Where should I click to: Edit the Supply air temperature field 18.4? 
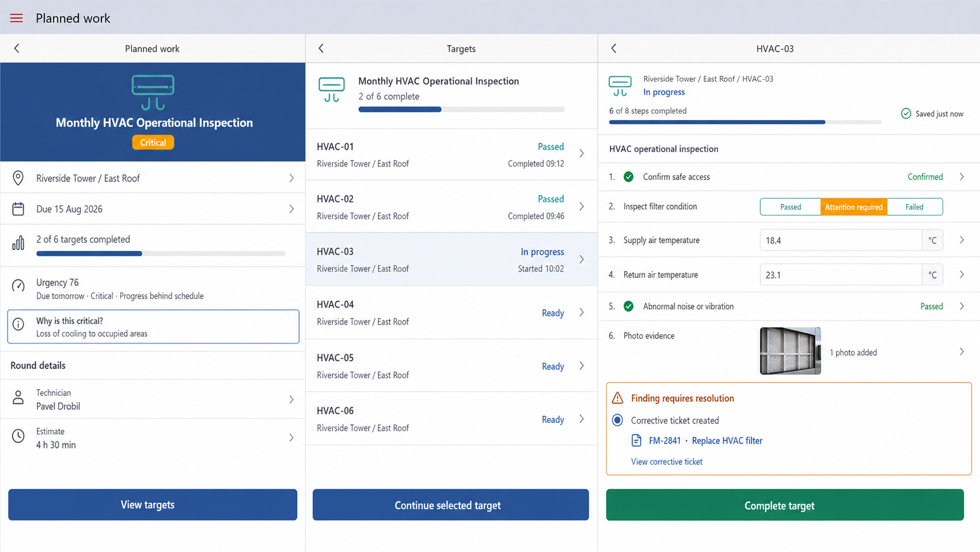coord(841,240)
